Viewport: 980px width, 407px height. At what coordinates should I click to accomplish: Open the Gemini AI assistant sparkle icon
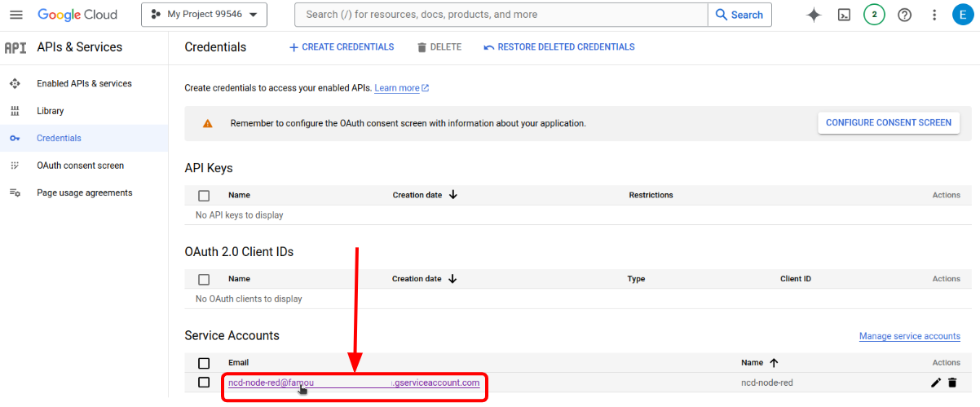tap(814, 15)
